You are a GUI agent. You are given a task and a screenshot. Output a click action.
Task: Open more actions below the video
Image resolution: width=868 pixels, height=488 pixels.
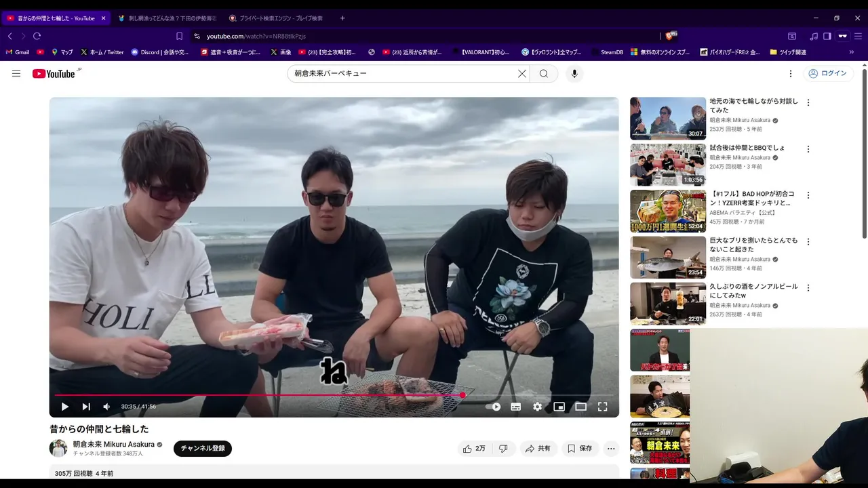click(x=611, y=449)
